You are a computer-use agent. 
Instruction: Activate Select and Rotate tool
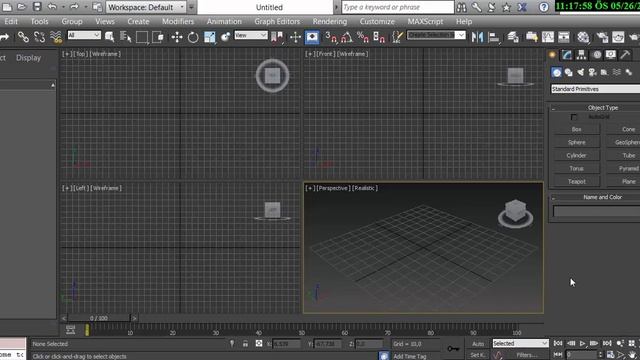coord(193,37)
